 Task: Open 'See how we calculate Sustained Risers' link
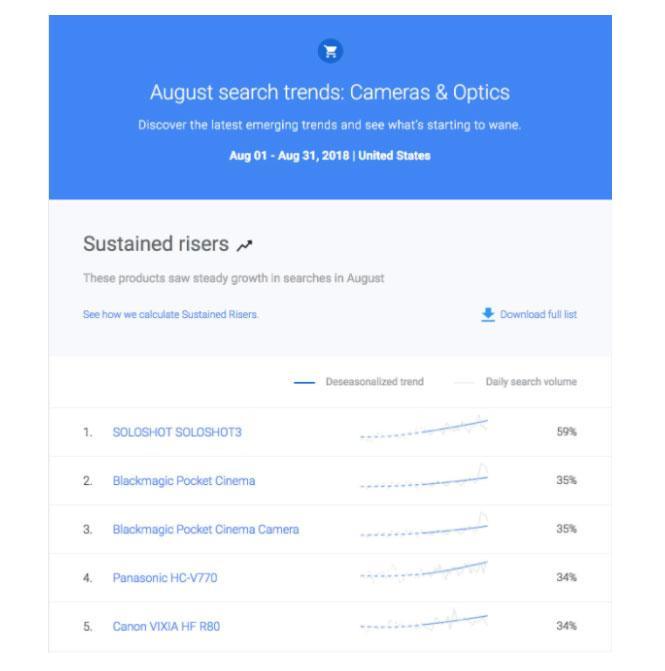coord(170,315)
